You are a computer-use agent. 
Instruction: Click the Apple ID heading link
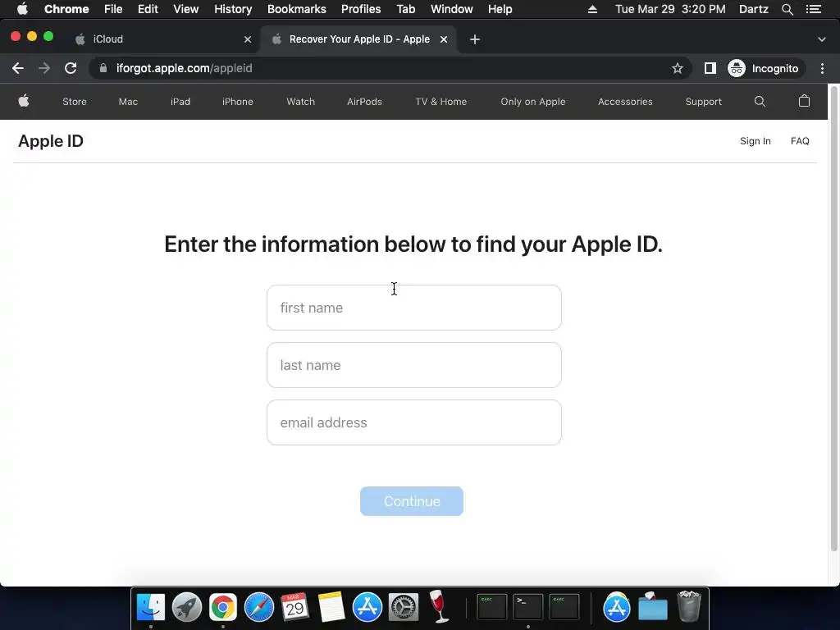[x=51, y=141]
